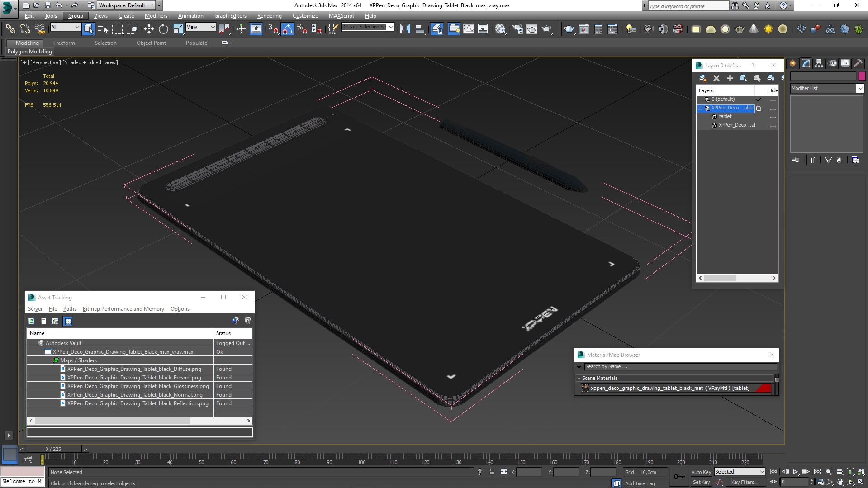This screenshot has width=868, height=488.
Task: Open the Hierarchy command panel tab
Action: point(819,63)
